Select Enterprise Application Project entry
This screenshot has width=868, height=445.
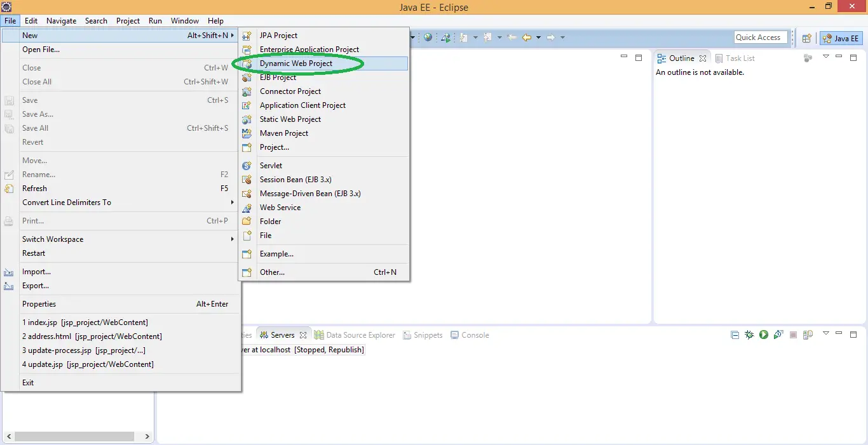324,50
